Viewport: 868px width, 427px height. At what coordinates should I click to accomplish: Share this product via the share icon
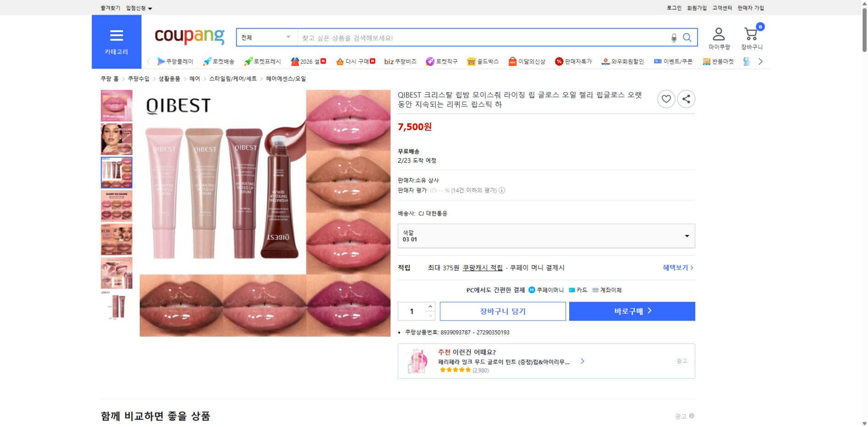[x=686, y=99]
